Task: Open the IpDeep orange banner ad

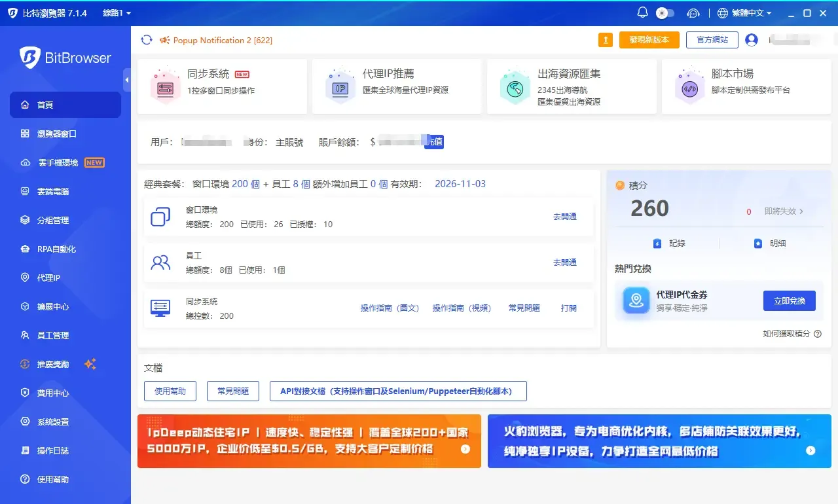Action: click(x=309, y=441)
